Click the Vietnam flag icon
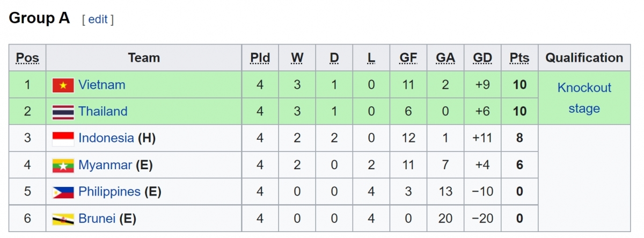The height and width of the screenshot is (238, 644). [x=63, y=85]
